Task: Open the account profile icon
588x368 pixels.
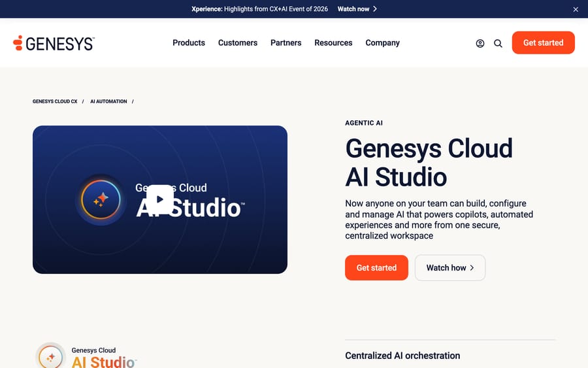Action: pos(480,44)
